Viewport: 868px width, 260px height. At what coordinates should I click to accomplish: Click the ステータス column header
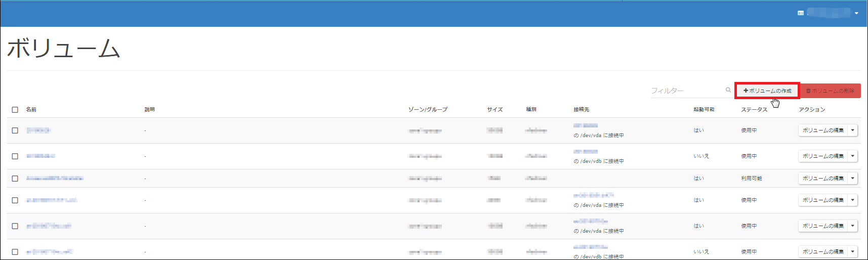[x=754, y=110]
